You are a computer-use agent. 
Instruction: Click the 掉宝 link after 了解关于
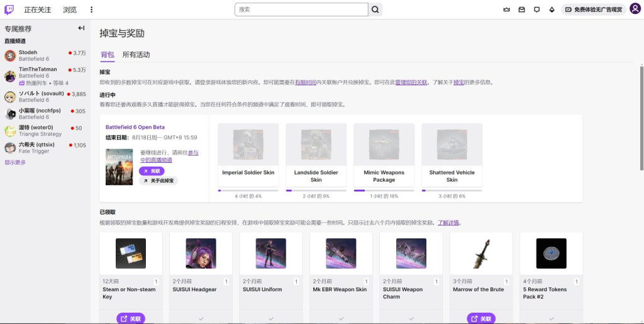(458, 82)
